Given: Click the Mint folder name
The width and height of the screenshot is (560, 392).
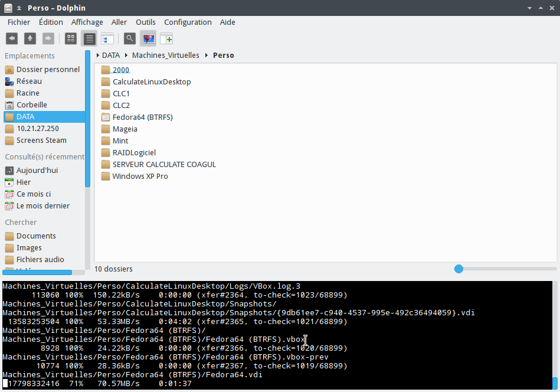Looking at the screenshot, I should pos(120,141).
